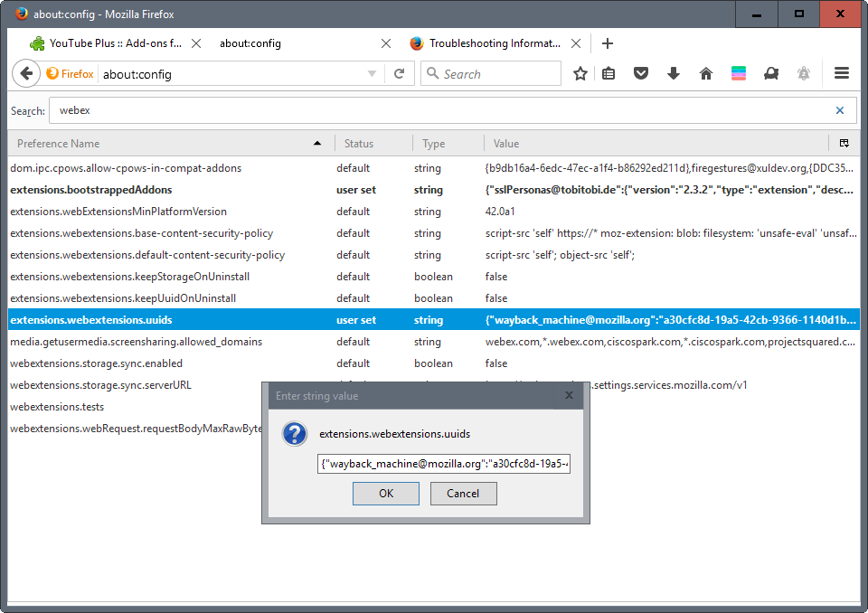Select extensions.webextensions.default-content-security-policy row
The width and height of the screenshot is (868, 613).
(434, 255)
